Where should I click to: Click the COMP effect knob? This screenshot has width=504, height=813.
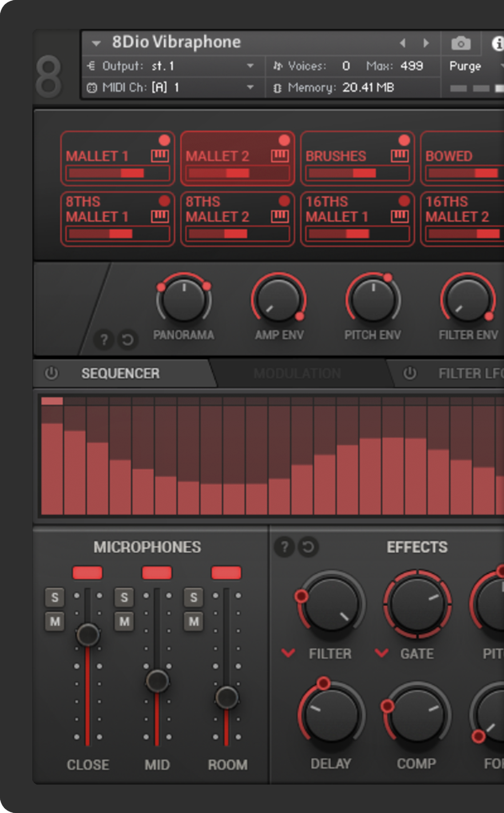coord(417,715)
